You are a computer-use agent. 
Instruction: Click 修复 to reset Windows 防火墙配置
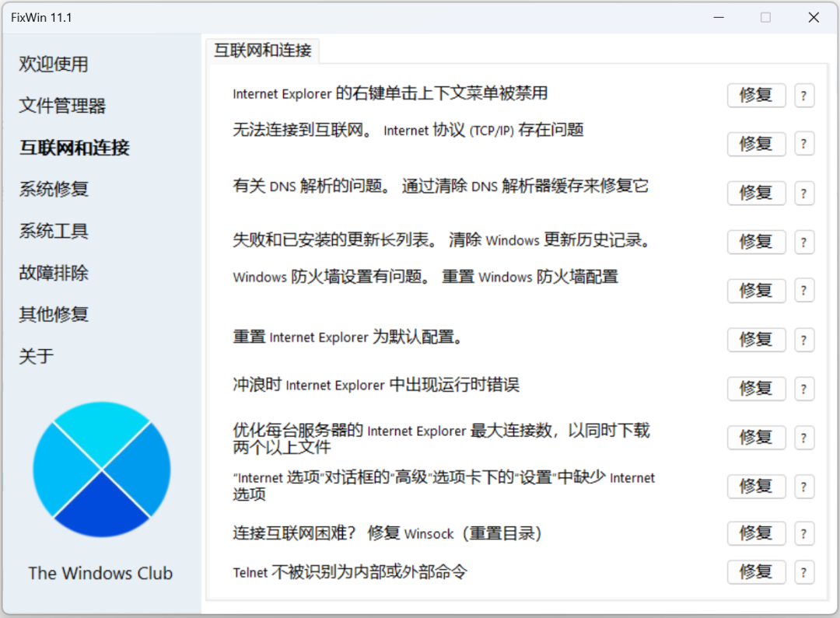756,290
